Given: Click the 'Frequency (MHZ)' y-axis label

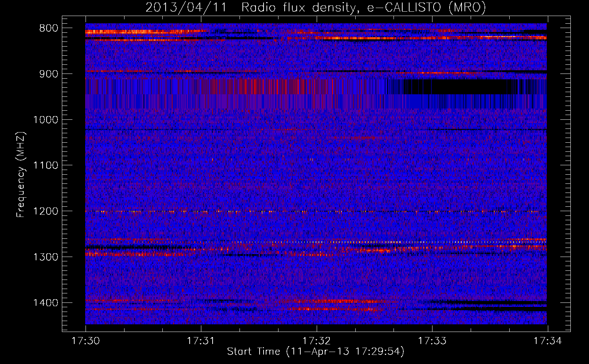Looking at the screenshot, I should tap(21, 175).
